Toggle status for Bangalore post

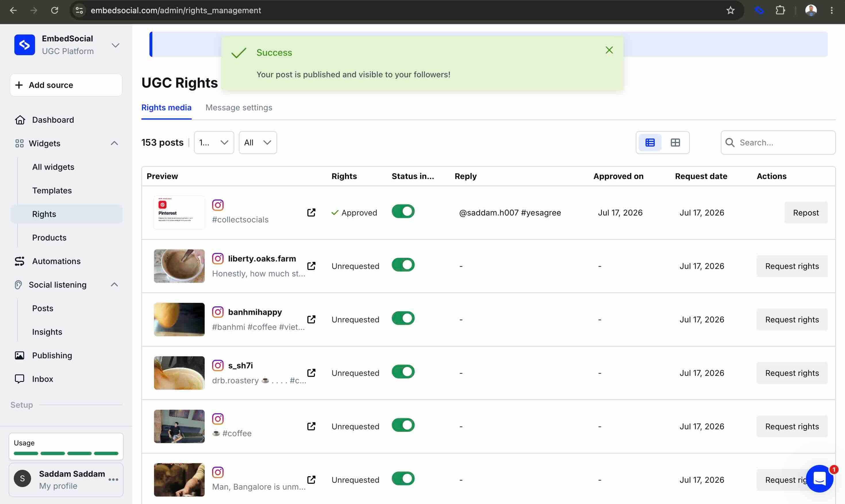403,478
